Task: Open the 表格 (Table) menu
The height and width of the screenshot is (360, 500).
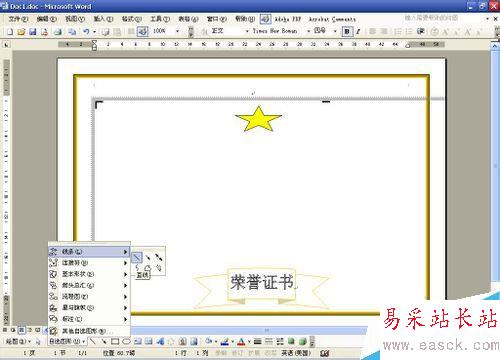Action: 188,19
